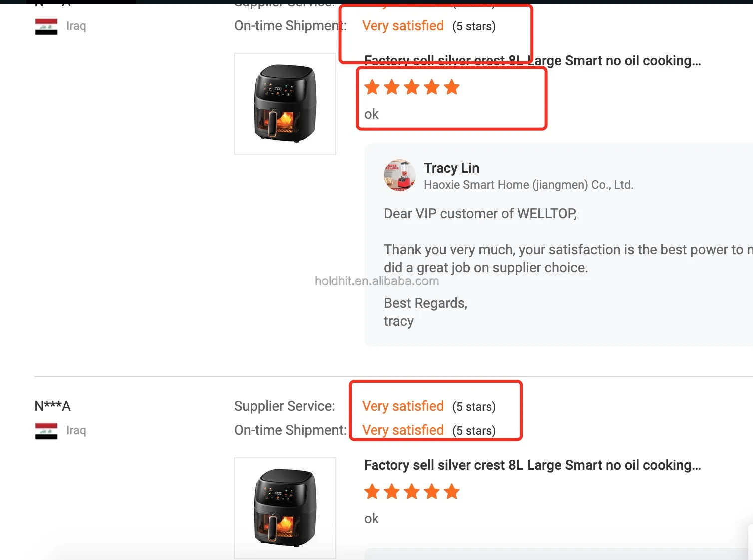Click the first star in second review rating

(x=372, y=492)
